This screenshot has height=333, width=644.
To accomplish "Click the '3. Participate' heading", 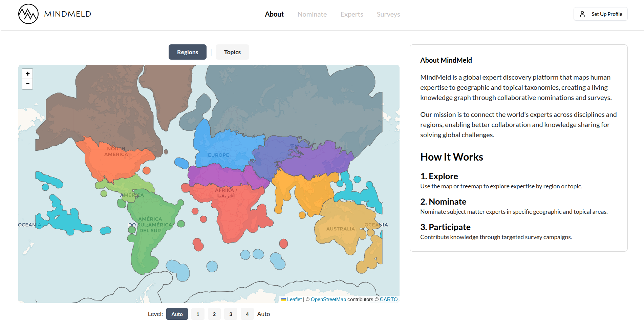I will click(x=445, y=227).
